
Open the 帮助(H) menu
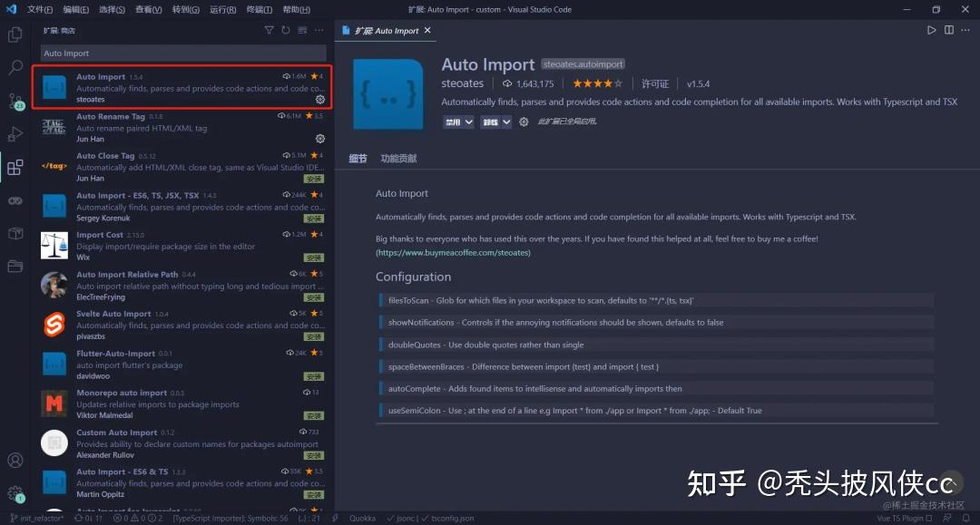296,9
